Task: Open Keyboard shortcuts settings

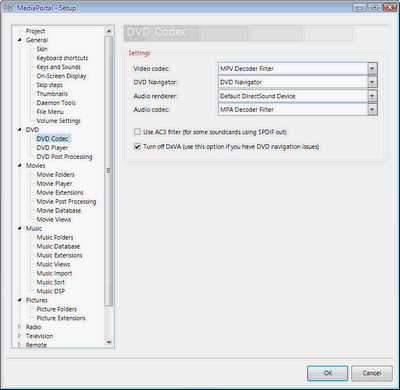Action: (x=62, y=58)
